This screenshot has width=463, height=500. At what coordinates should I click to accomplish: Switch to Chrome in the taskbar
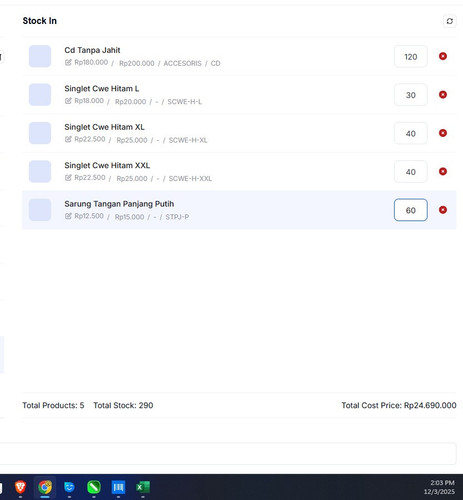pyautogui.click(x=45, y=487)
